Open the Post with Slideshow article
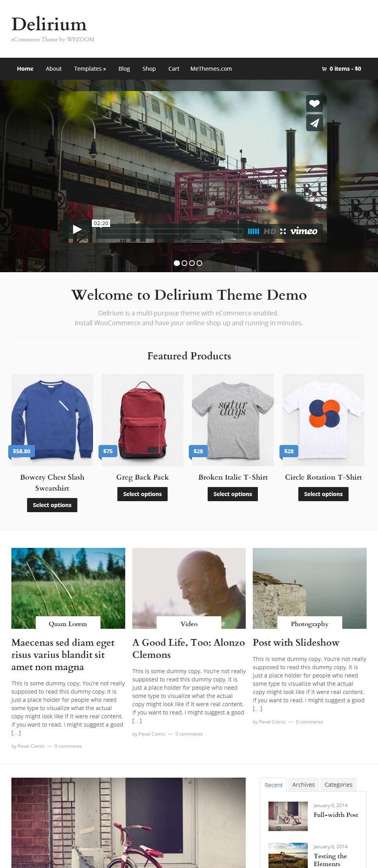 [296, 643]
